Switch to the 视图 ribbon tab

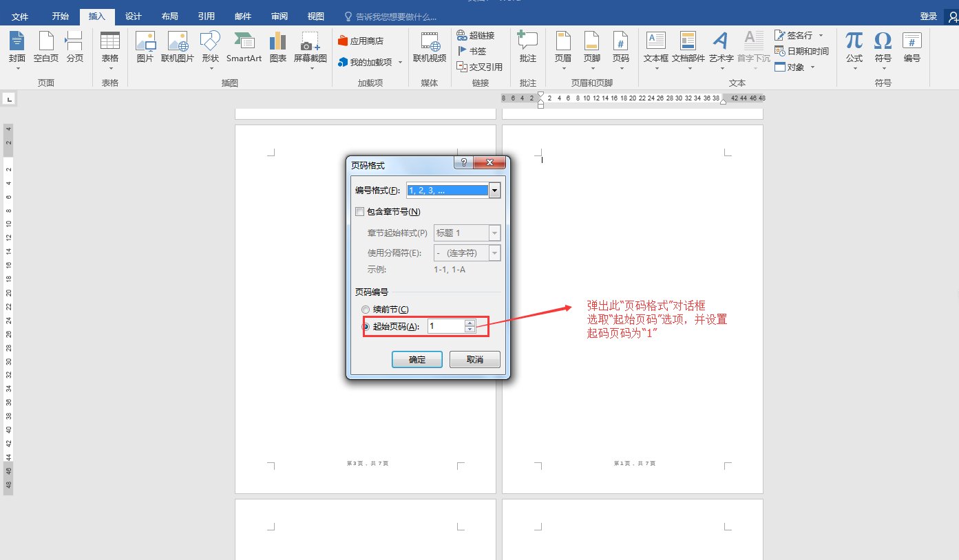coord(315,15)
